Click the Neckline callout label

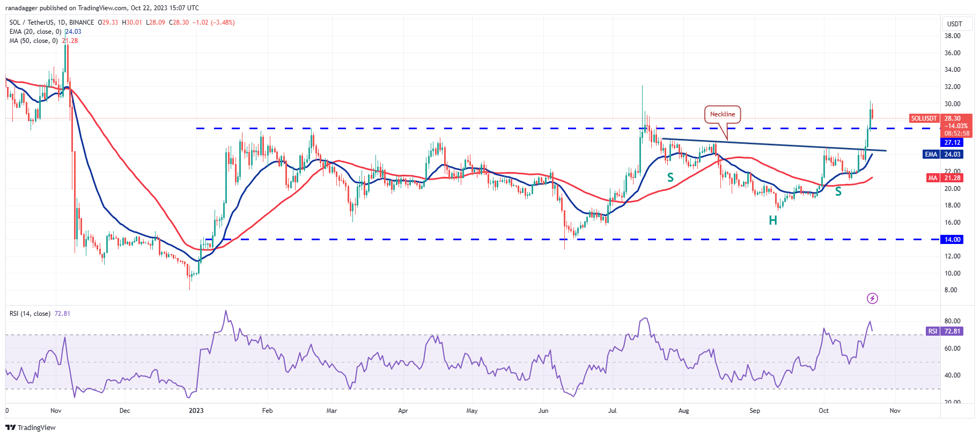(x=722, y=114)
